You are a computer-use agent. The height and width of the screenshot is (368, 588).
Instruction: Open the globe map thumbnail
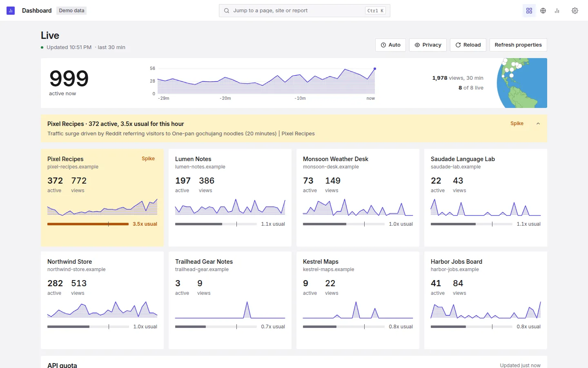click(x=522, y=83)
